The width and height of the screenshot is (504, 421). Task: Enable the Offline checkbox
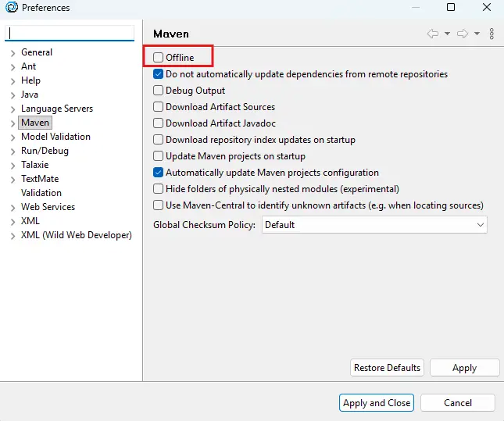pyautogui.click(x=159, y=57)
